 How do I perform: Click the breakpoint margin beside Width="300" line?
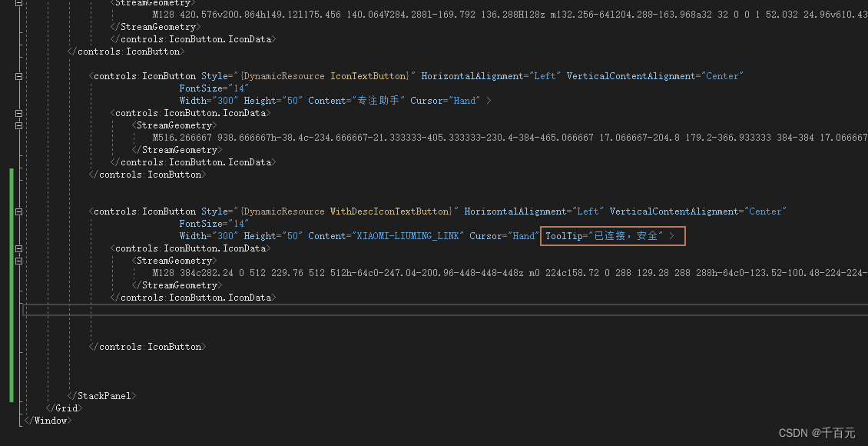4,100
